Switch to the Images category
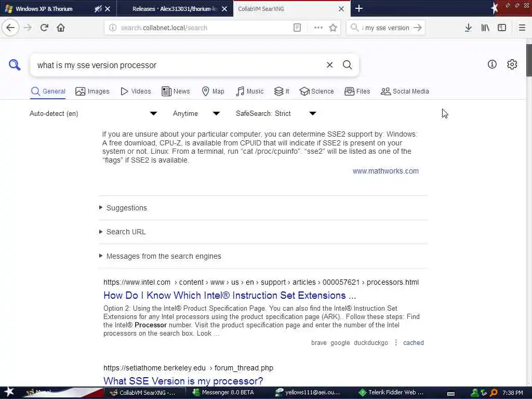The height and width of the screenshot is (399, 532). (x=92, y=91)
